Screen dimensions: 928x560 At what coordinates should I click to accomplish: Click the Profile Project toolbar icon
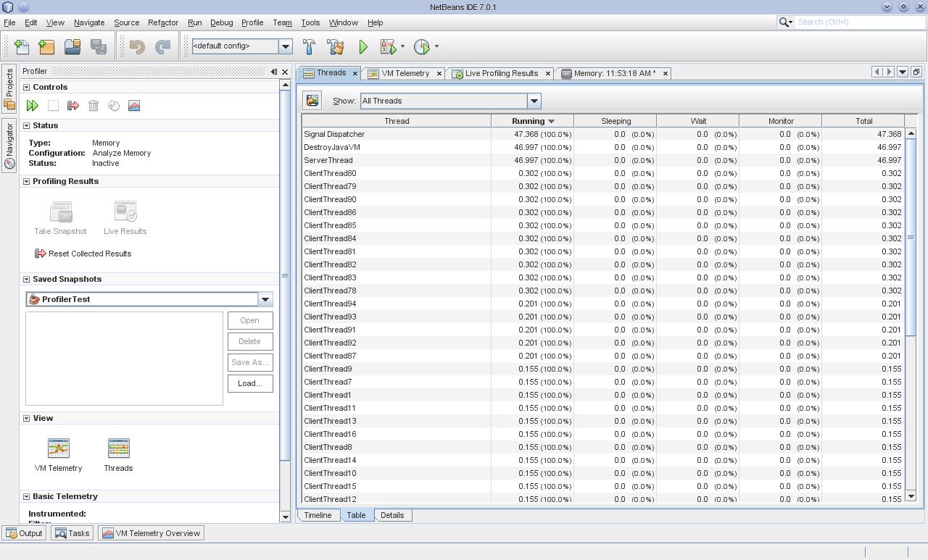point(422,46)
